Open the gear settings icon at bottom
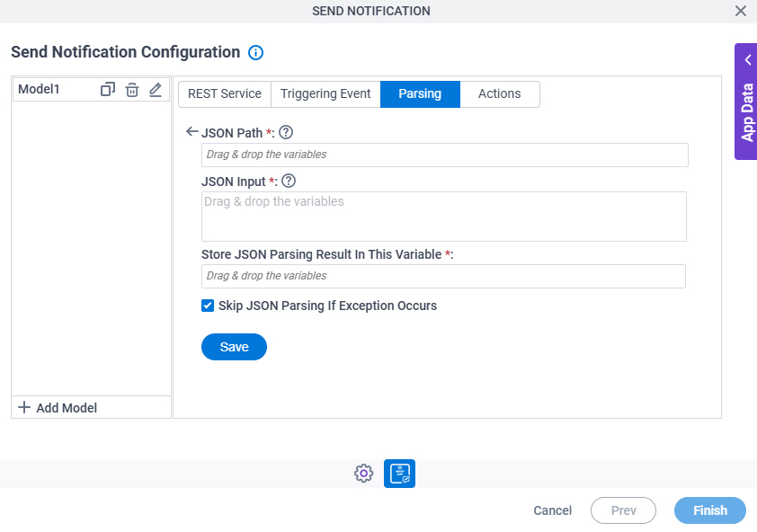Screen dimensions: 757x532 (x=363, y=474)
